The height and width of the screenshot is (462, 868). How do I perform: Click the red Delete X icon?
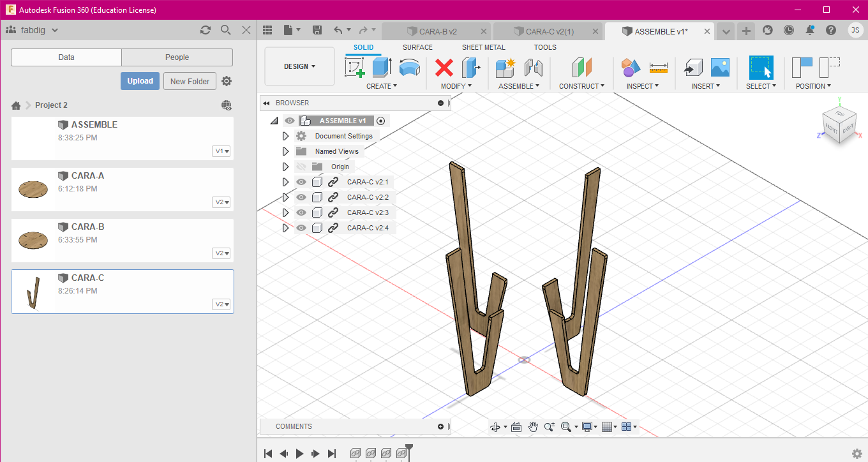click(444, 68)
